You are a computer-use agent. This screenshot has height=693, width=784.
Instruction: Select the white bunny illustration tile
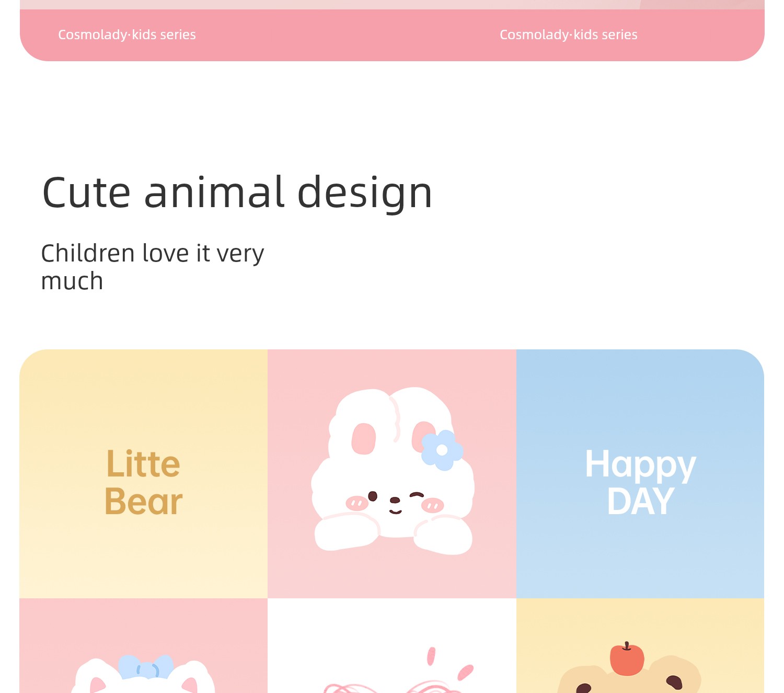click(392, 474)
